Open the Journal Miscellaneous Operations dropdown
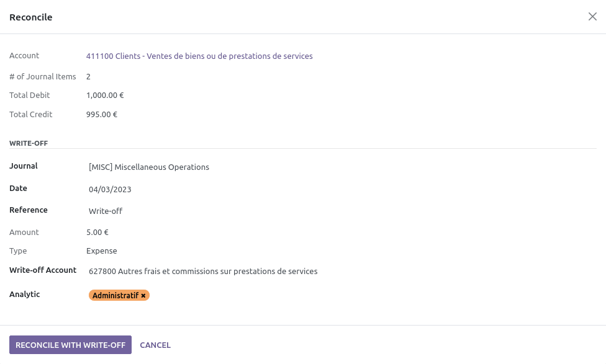Screen dimensions: 606x364 pos(342,167)
